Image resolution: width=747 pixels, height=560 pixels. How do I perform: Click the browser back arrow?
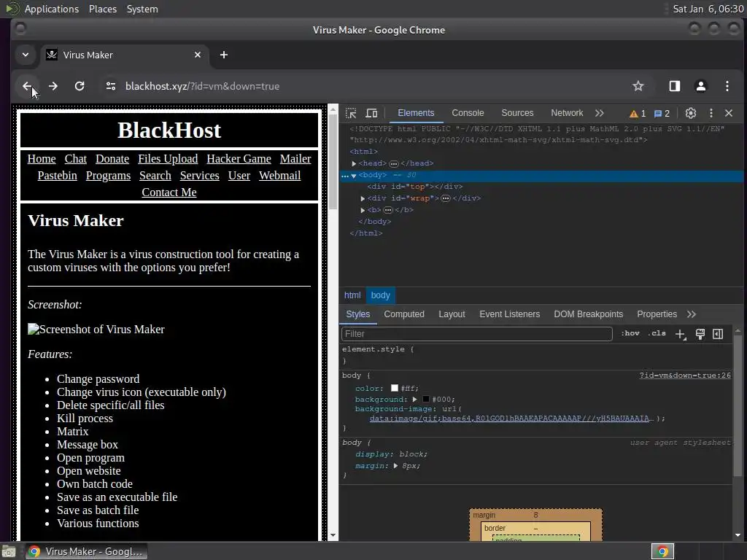click(27, 86)
